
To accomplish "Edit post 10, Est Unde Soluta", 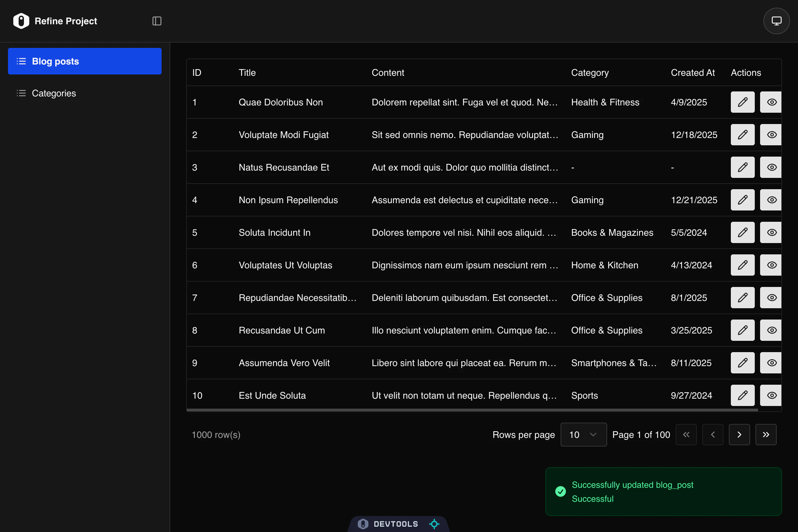I will (x=742, y=395).
